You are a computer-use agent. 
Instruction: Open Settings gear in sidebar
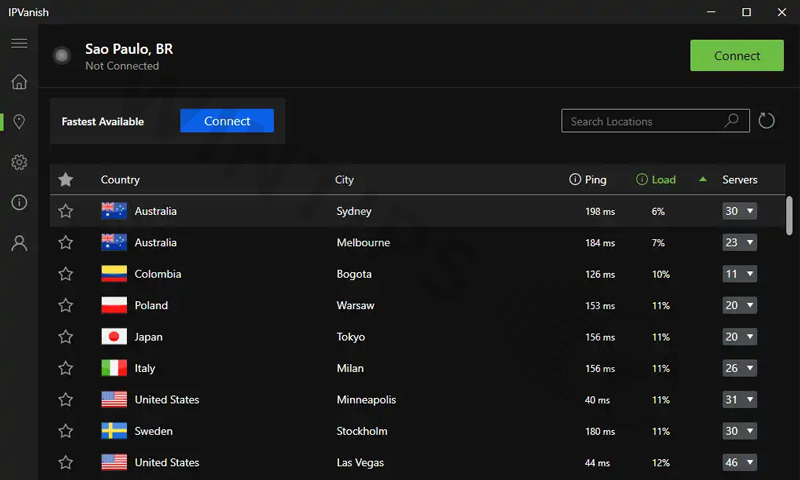19,162
